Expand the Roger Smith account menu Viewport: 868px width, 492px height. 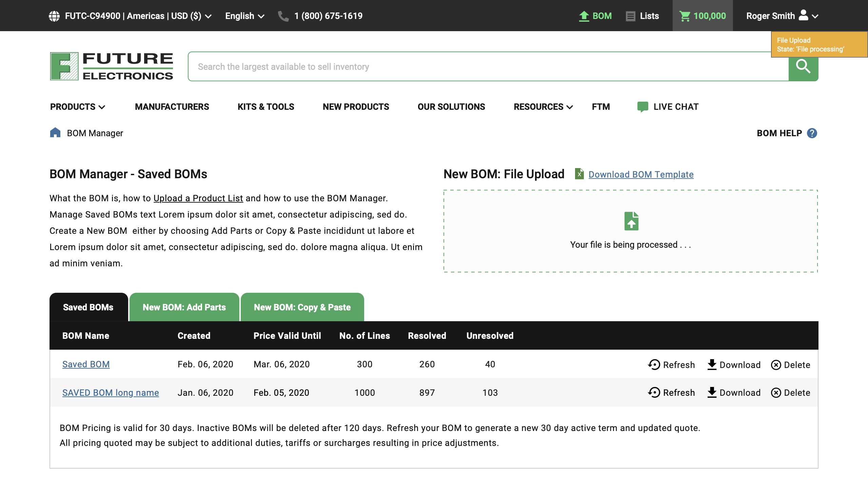[x=782, y=16]
